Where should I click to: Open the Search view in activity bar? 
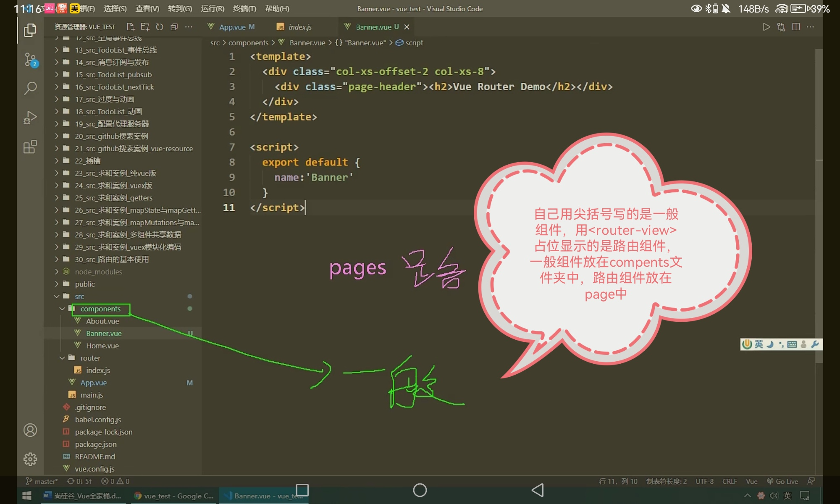(x=30, y=88)
